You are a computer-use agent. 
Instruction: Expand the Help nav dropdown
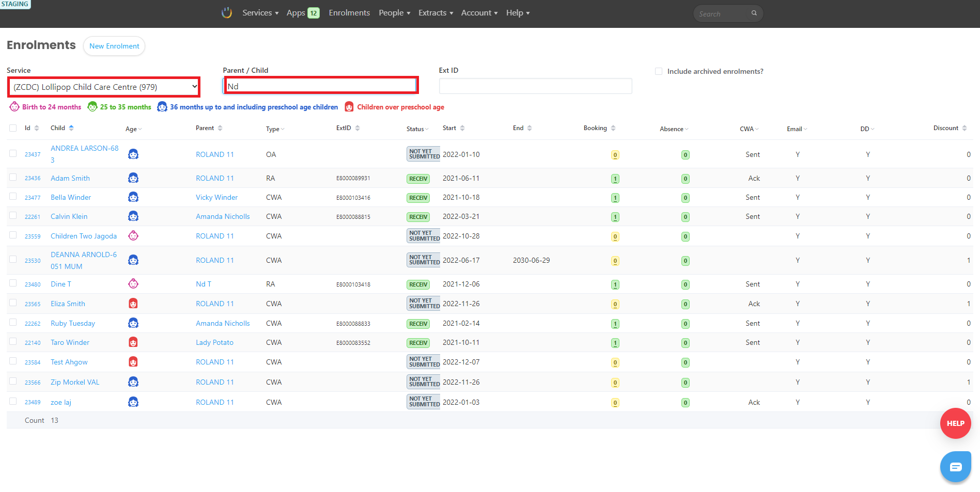click(x=518, y=13)
